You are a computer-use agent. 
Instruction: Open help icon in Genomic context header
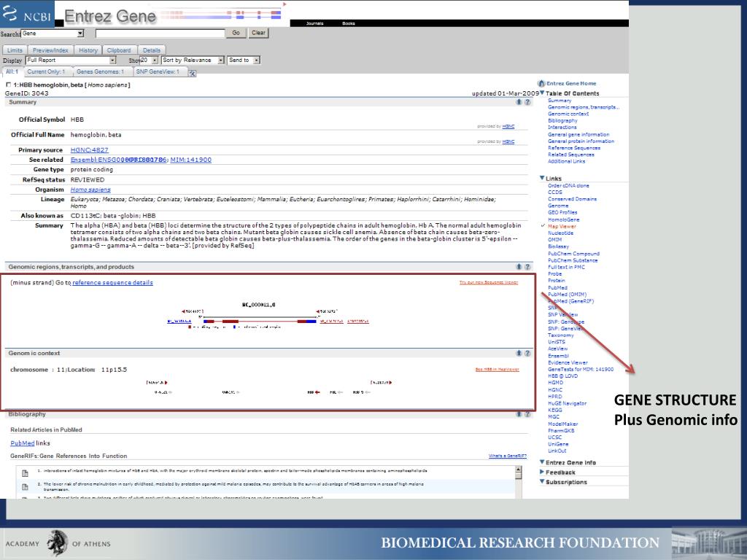click(x=527, y=353)
